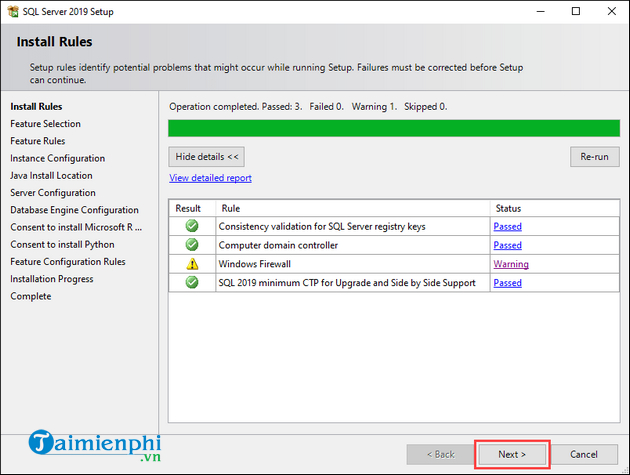Collapse the list with Hide details button
Screen dimensions: 630x475
207,157
